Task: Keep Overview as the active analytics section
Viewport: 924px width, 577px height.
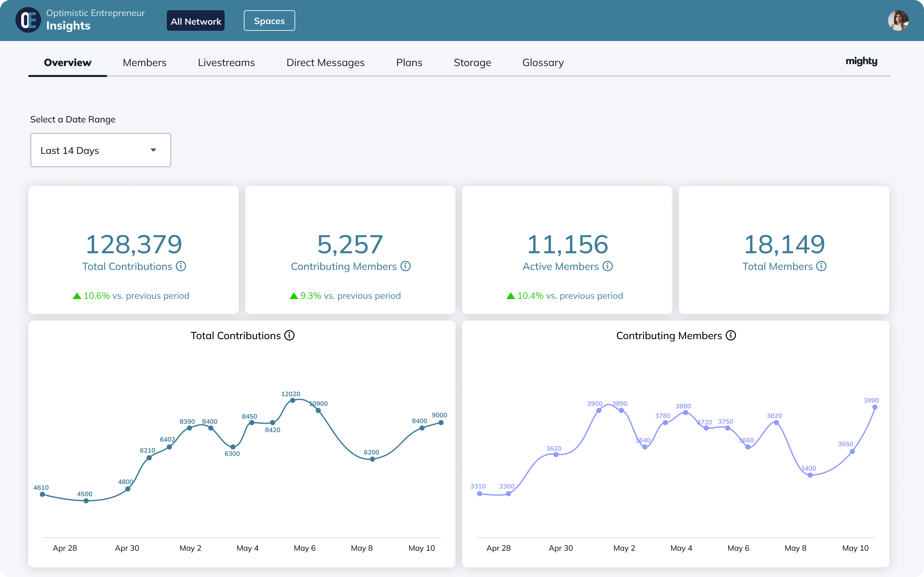Action: click(x=67, y=62)
